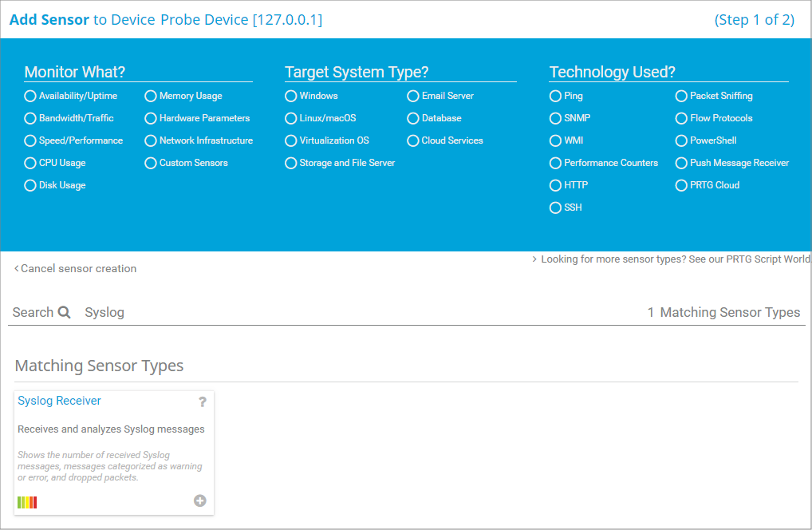
Task: Select the Push Message Receiver option
Action: point(681,163)
